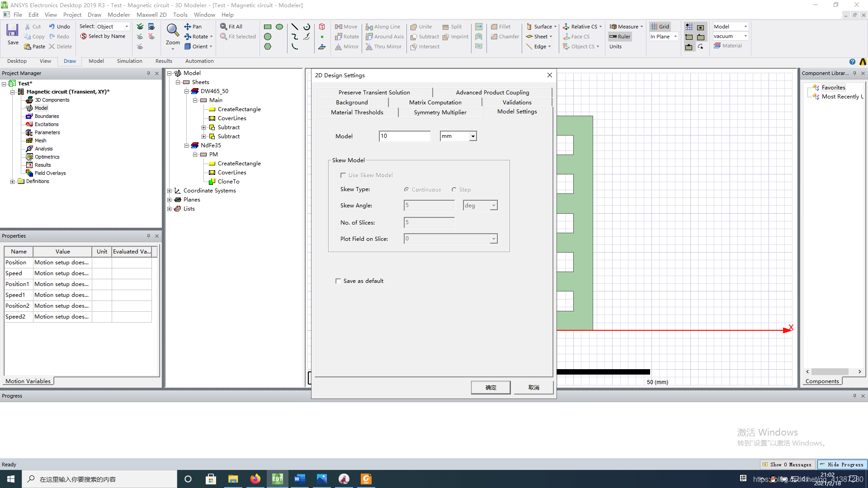Switch to the Simulation ribbon tab

[x=129, y=61]
